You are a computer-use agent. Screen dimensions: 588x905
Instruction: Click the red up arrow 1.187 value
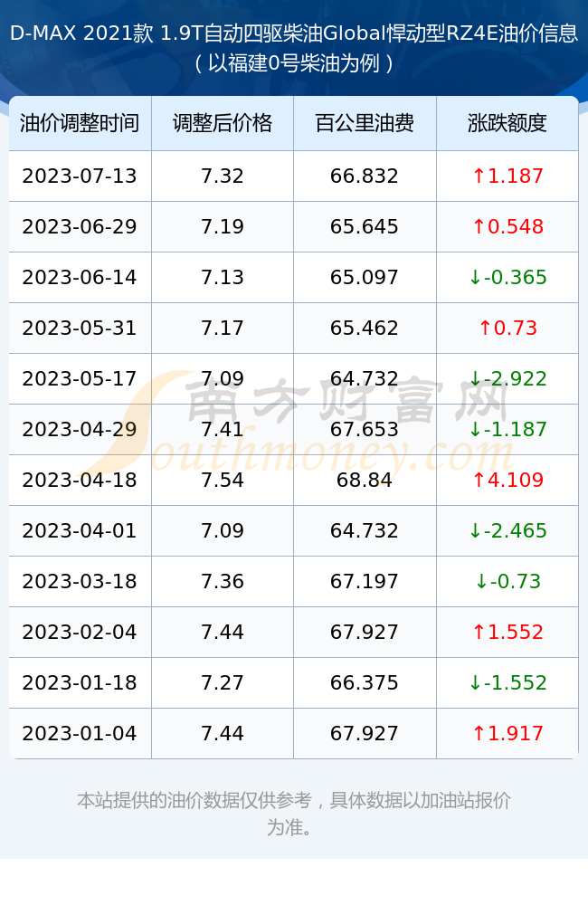pyautogui.click(x=507, y=176)
